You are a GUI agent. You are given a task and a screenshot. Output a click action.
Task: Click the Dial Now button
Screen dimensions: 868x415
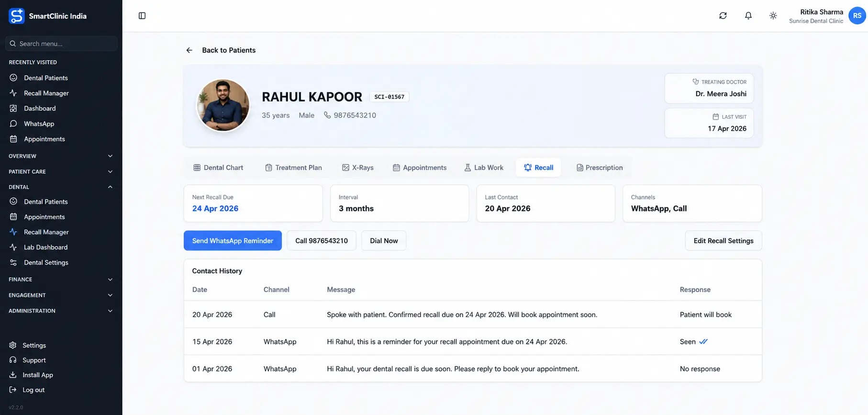pos(384,241)
